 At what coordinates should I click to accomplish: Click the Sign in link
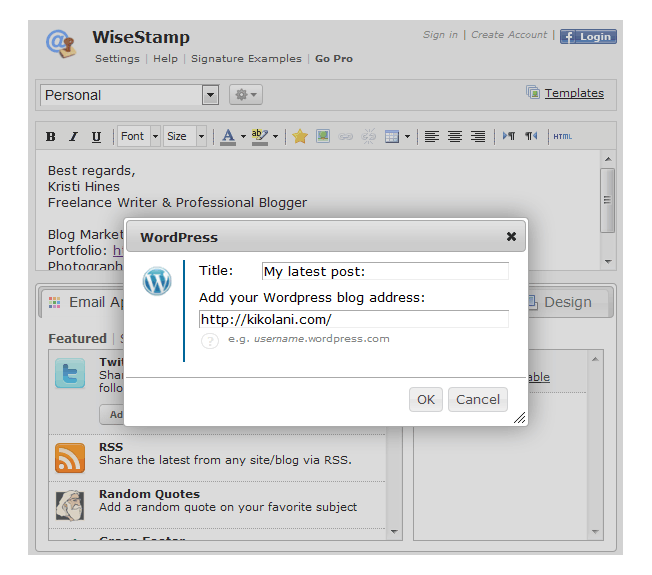click(x=440, y=35)
